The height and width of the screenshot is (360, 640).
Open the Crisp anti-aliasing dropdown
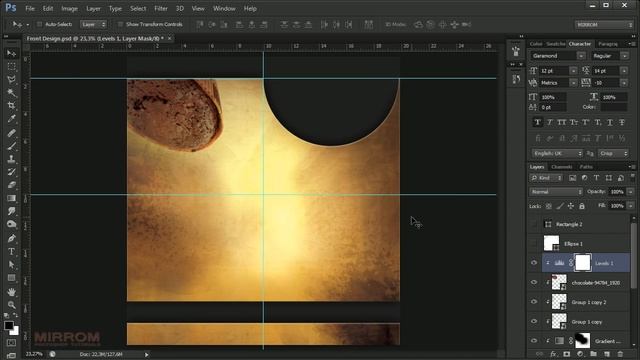click(613, 153)
